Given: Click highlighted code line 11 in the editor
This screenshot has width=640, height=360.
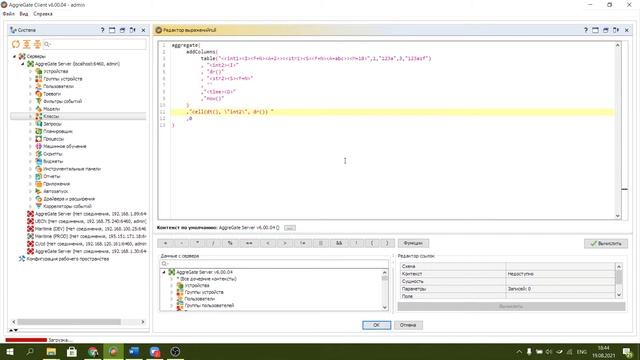Looking at the screenshot, I should pyautogui.click(x=392, y=112).
